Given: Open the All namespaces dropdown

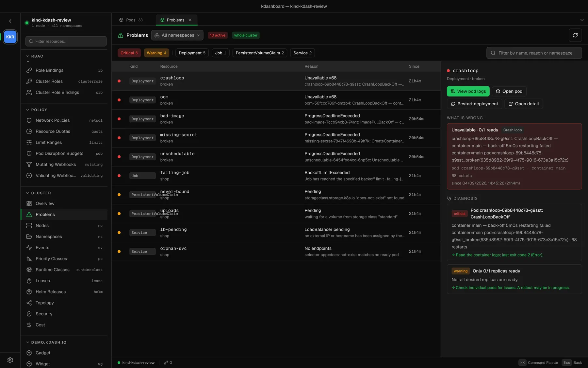Looking at the screenshot, I should tap(177, 35).
